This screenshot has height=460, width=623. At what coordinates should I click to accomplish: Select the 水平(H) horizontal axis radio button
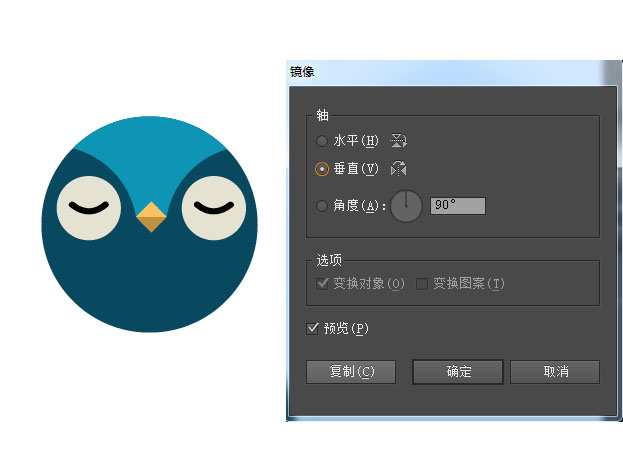click(x=321, y=141)
